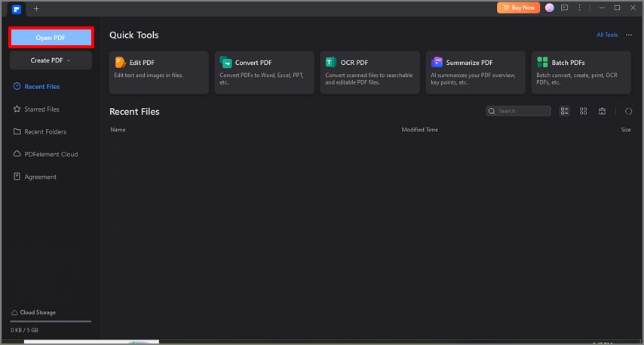The image size is (644, 345).
Task: Open Quick Tools more options ellipsis
Action: coord(629,35)
